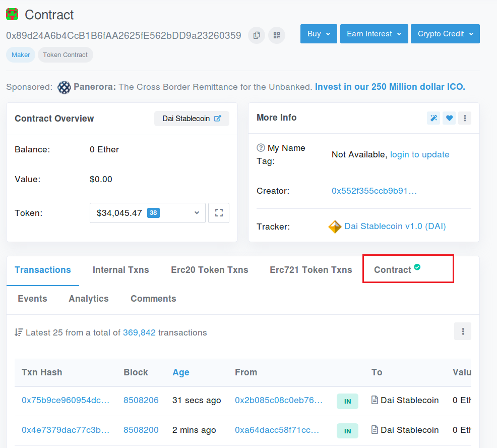The image size is (497, 448).
Task: Open transaction hash 0x4e7379dac77c3b
Action: pyautogui.click(x=66, y=430)
